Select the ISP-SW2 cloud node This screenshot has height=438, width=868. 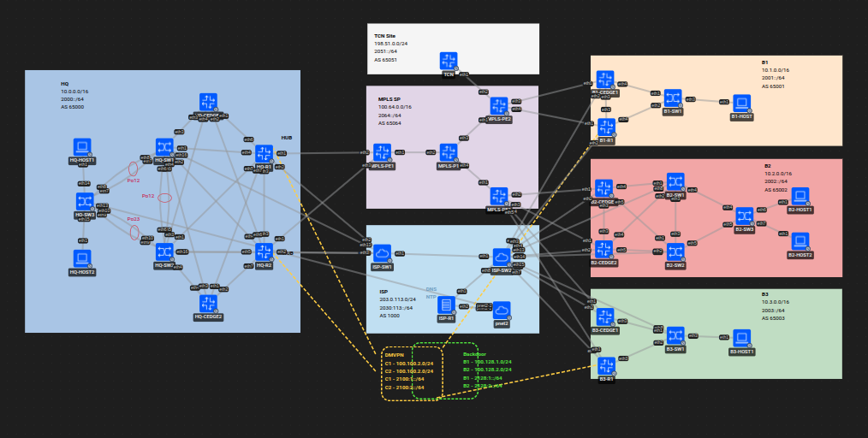502,257
